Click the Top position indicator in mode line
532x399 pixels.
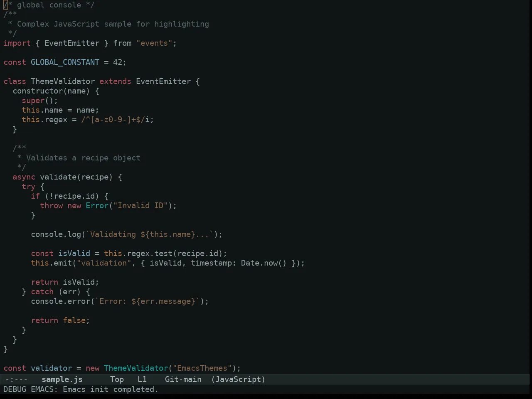[x=117, y=379]
